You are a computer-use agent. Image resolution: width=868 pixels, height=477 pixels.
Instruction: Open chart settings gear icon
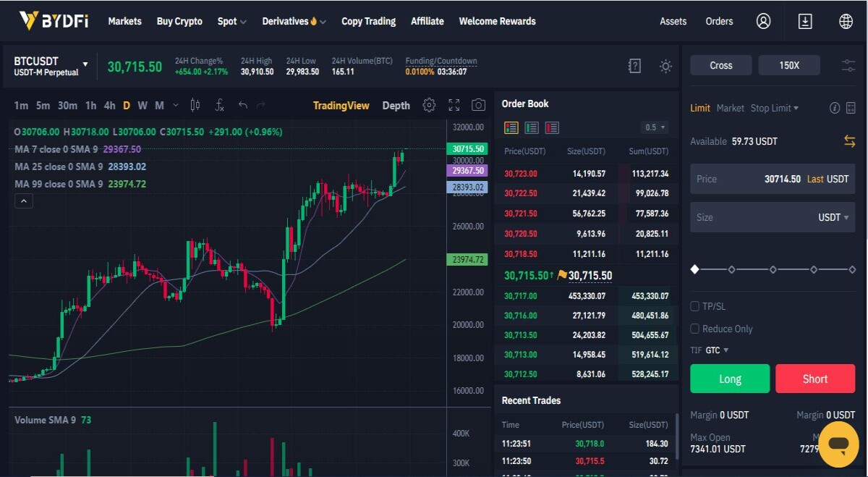[429, 105]
